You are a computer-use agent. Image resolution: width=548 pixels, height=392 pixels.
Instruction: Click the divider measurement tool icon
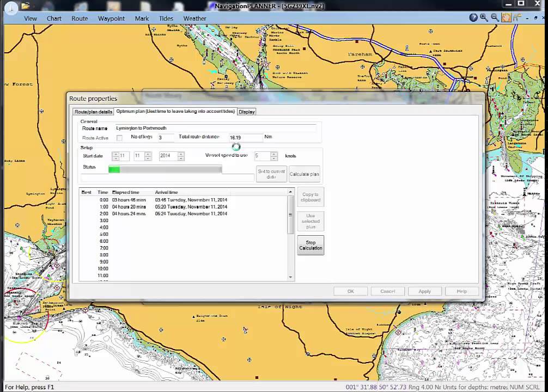[x=517, y=17]
